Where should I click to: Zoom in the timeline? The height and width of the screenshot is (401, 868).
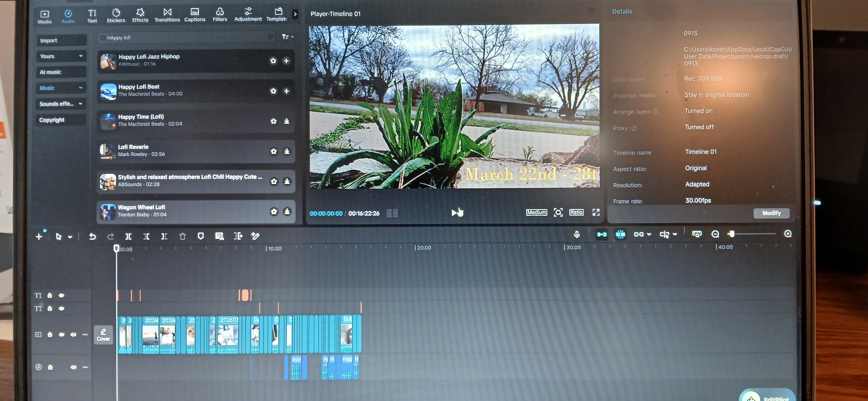pos(788,233)
